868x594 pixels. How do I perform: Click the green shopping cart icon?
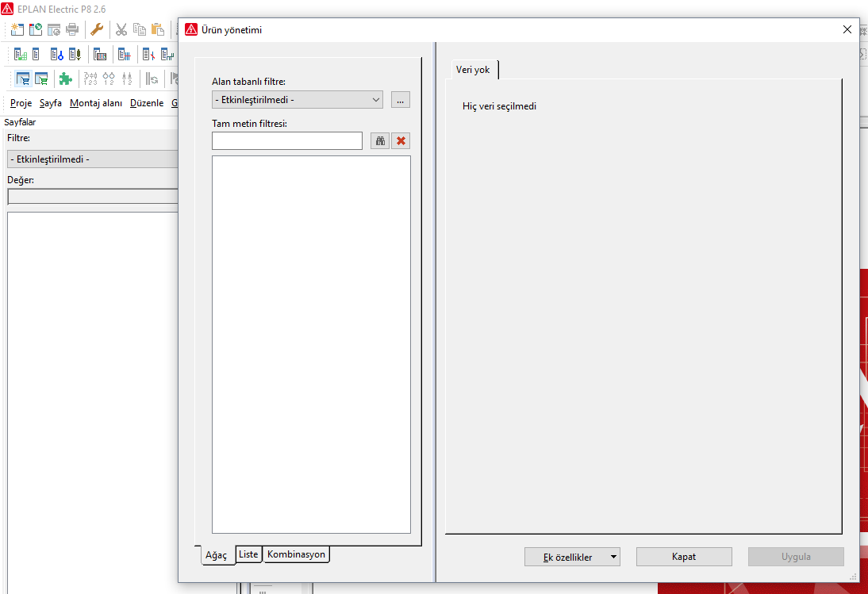41,79
